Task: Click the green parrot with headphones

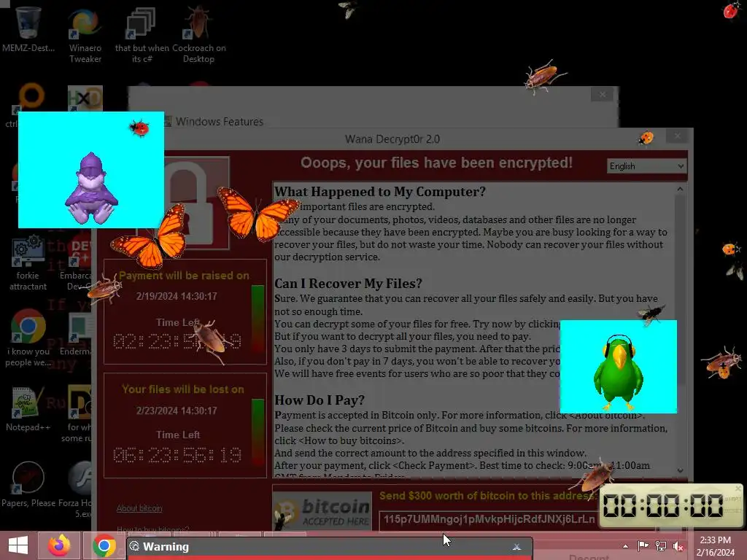Action: click(x=619, y=373)
